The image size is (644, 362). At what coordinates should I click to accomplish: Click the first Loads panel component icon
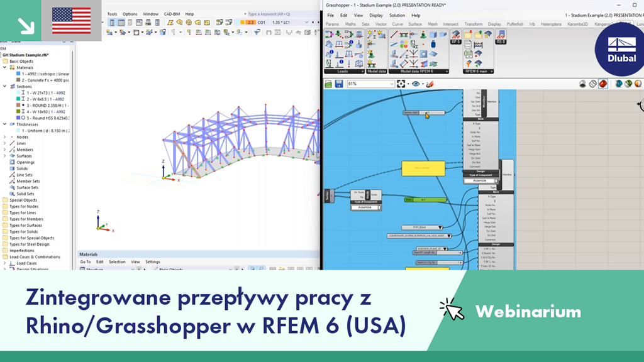click(329, 35)
